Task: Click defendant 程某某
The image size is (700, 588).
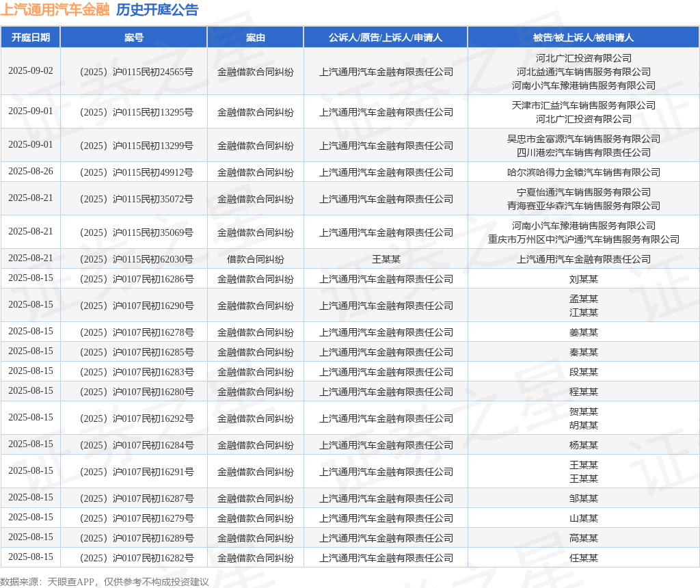Action: point(584,392)
